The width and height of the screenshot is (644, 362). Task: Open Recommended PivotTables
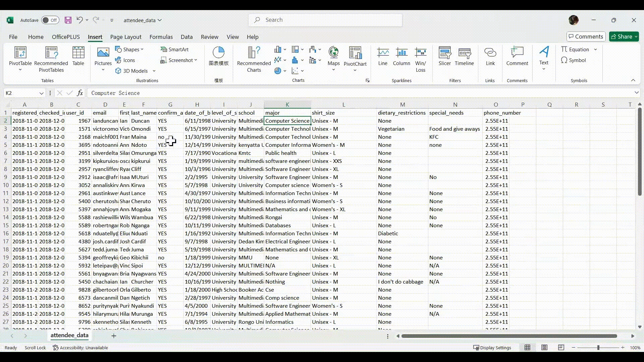click(51, 59)
